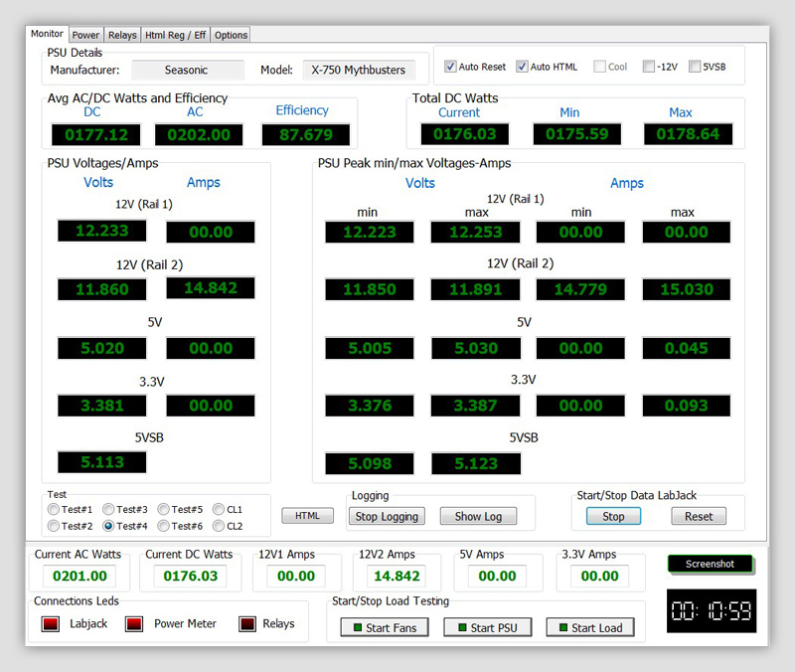Screen dimensions: 795x672
Task: Open the Html Reg / Eff tab
Action: [x=175, y=35]
